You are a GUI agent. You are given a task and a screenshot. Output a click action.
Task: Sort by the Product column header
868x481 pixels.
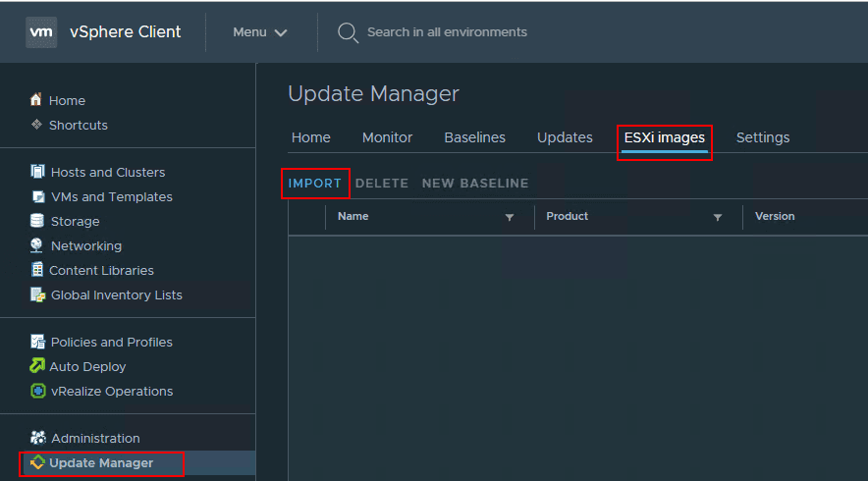(567, 216)
